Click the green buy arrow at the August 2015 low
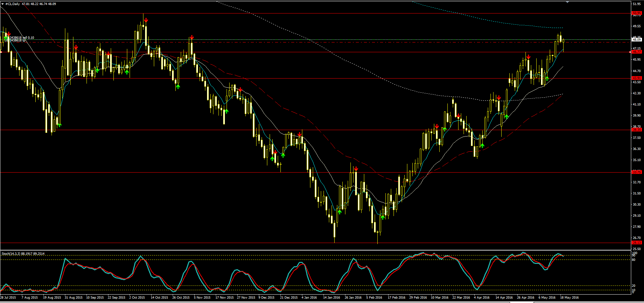This screenshot has width=644, height=303. (x=60, y=125)
